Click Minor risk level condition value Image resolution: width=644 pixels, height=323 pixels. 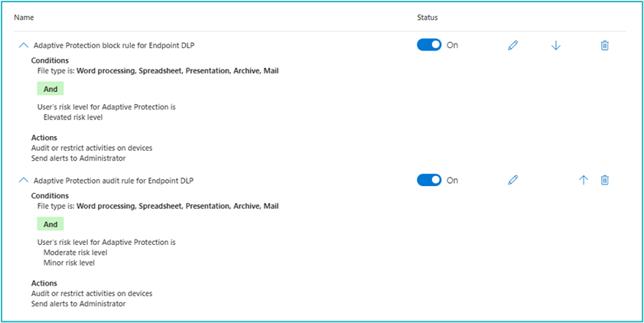point(69,263)
